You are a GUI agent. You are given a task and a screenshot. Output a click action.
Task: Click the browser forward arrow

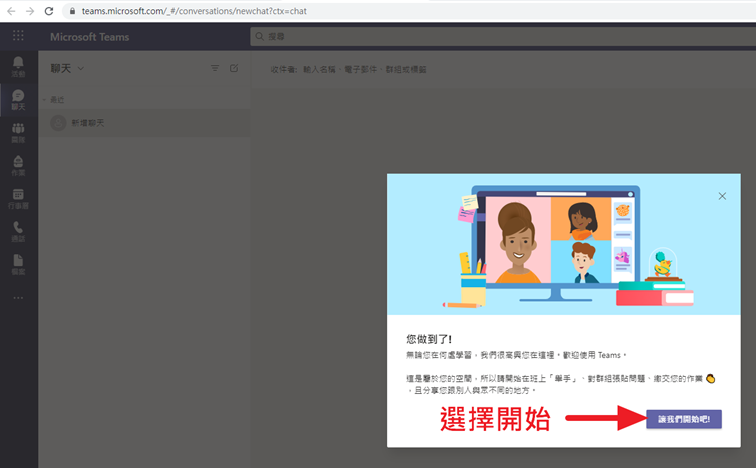30,11
